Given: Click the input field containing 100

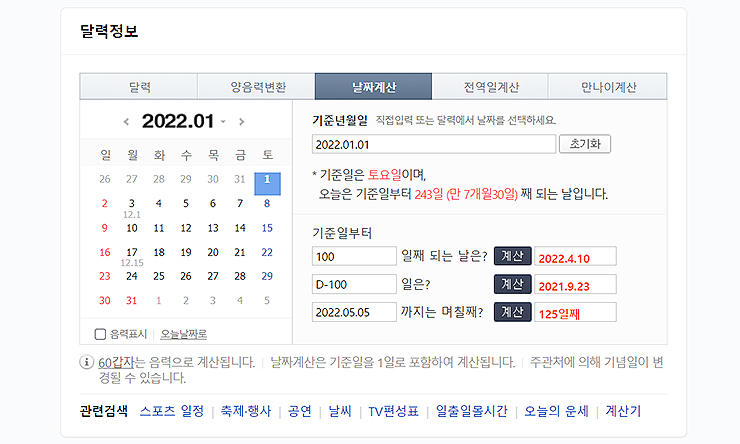Looking at the screenshot, I should (354, 256).
